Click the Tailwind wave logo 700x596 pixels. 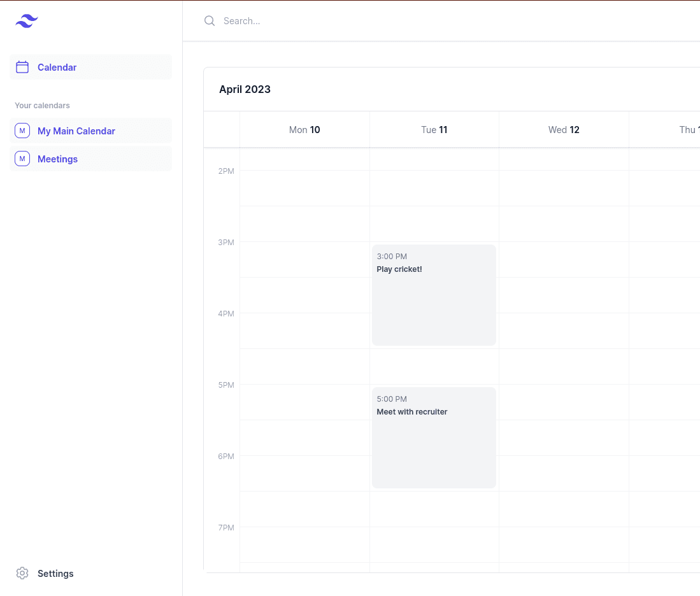pyautogui.click(x=27, y=21)
